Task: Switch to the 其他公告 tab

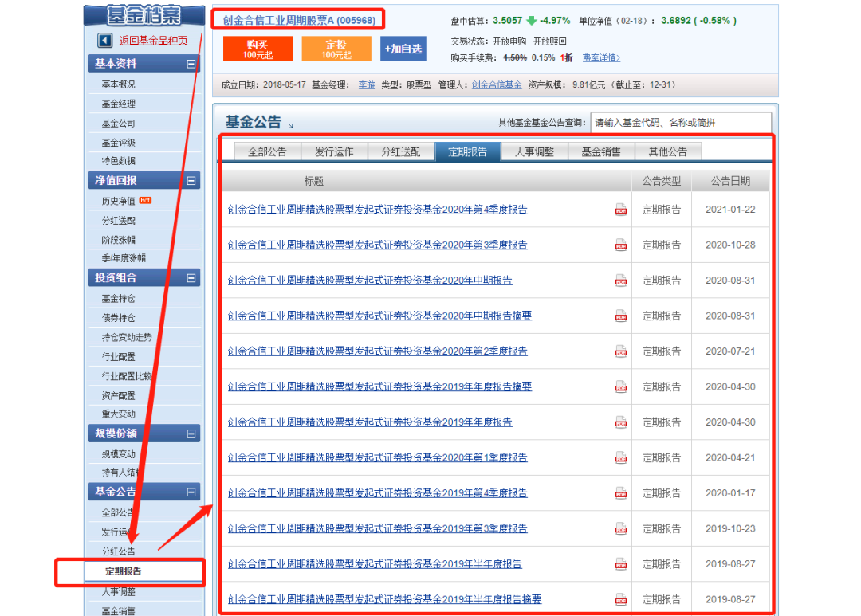Action: tap(668, 151)
